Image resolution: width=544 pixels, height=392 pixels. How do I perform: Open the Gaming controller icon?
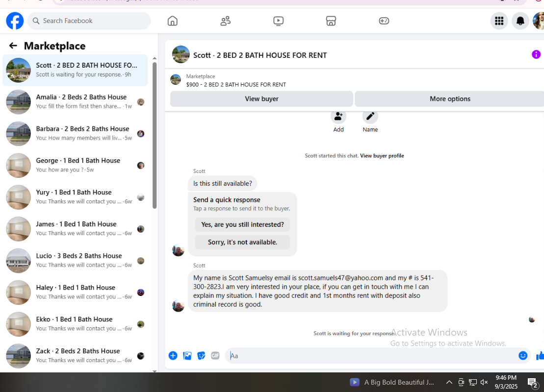[384, 21]
